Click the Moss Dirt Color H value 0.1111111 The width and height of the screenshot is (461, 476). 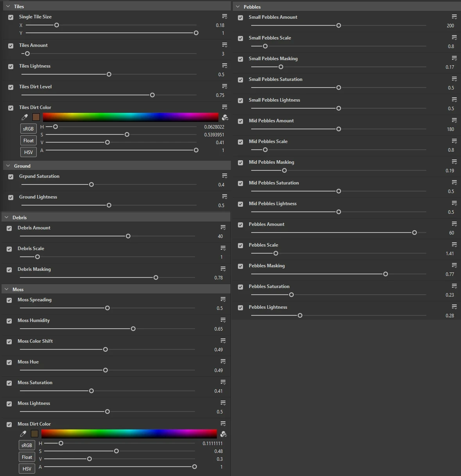(213, 444)
